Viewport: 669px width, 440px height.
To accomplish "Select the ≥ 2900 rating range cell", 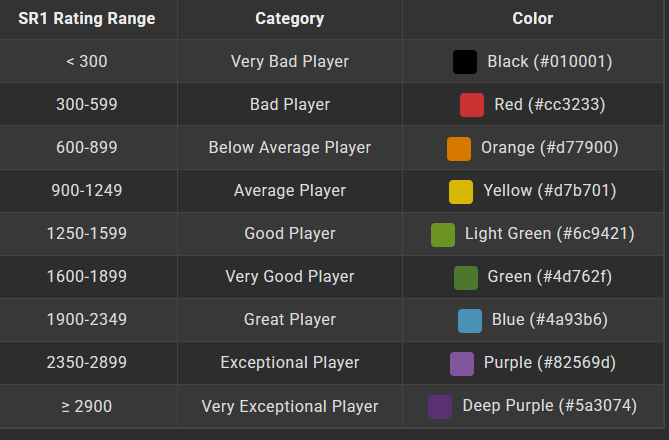I will click(87, 407).
